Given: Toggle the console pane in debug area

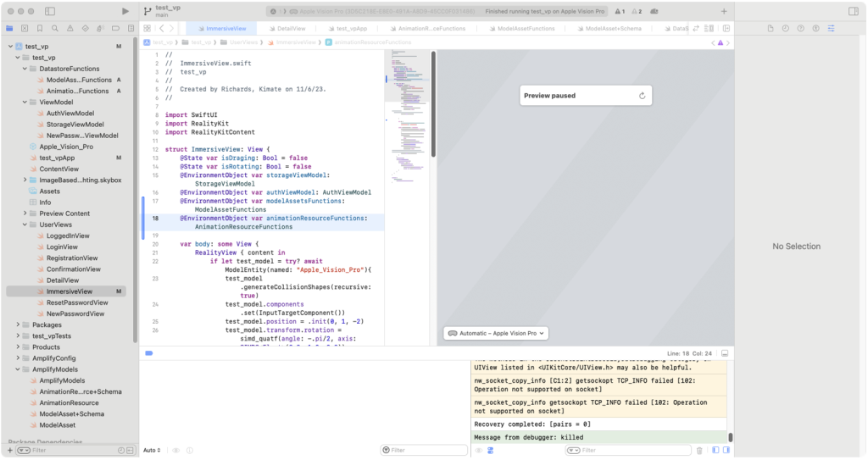Looking at the screenshot, I should 726,451.
